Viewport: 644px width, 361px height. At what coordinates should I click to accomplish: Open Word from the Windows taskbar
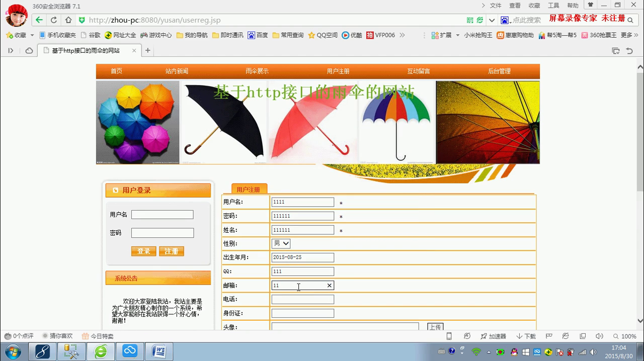158,351
